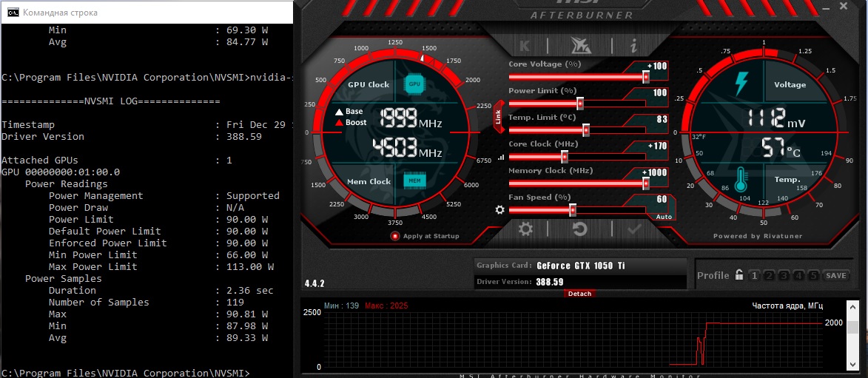868x378 pixels.
Task: Click the Afterburner jet logo icon
Action: point(581,45)
